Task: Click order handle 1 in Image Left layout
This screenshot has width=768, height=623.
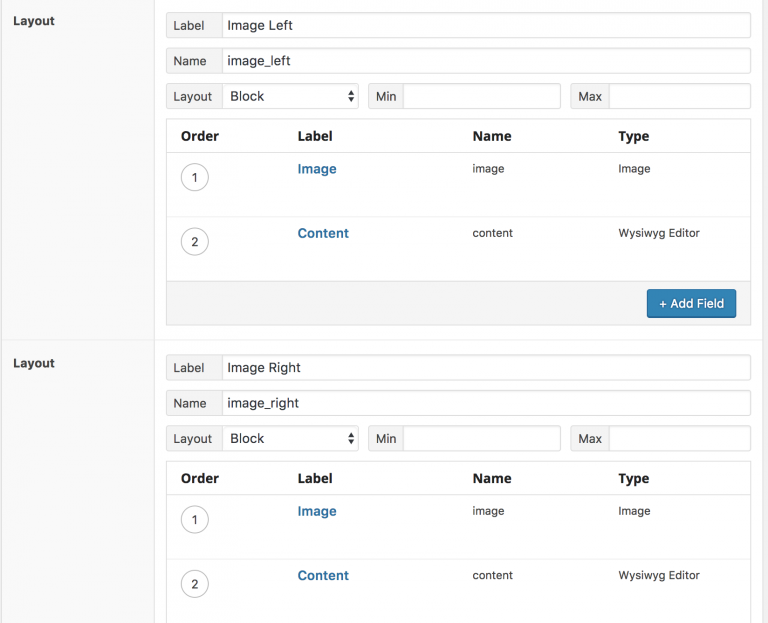Action: tap(194, 178)
